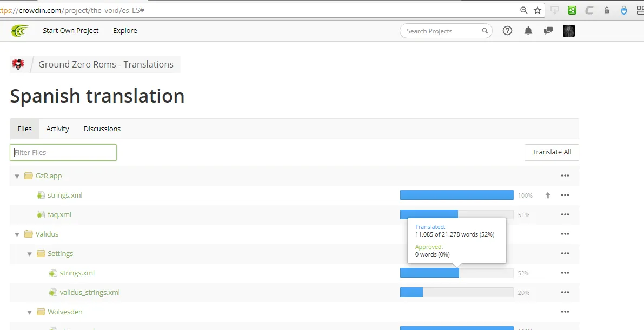Click the folder icon beside Wolvesden

41,312
